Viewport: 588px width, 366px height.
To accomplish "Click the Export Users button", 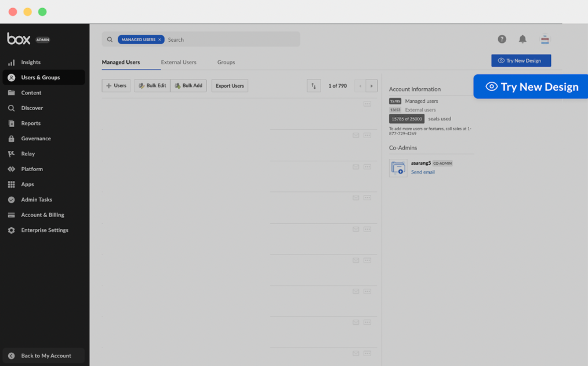I will point(230,86).
